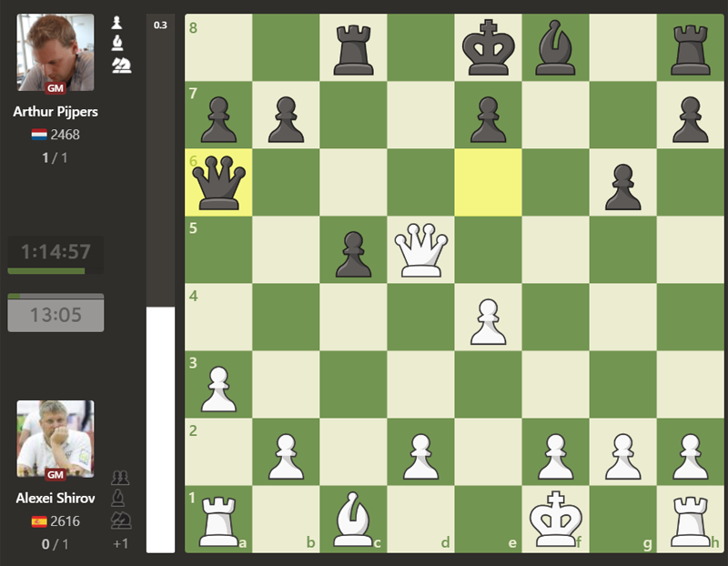The image size is (728, 566).
Task: Click Alexei Shirov profile photo
Action: (x=55, y=440)
